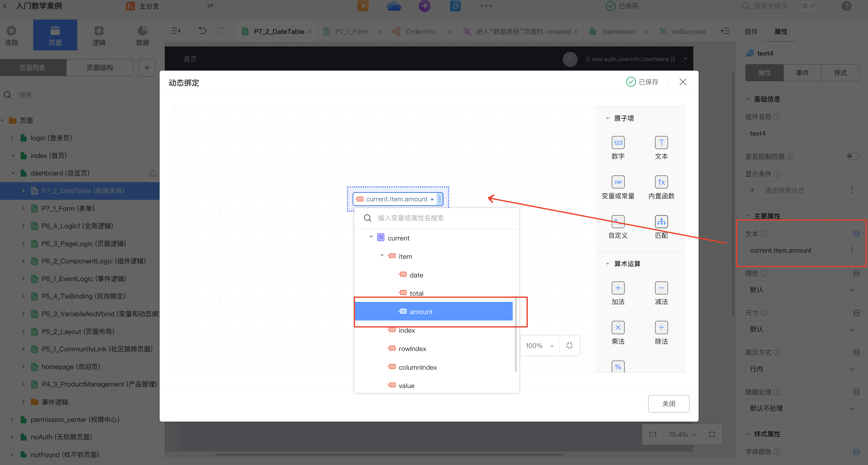Open the three-dots more menu in top bar

pos(486,6)
